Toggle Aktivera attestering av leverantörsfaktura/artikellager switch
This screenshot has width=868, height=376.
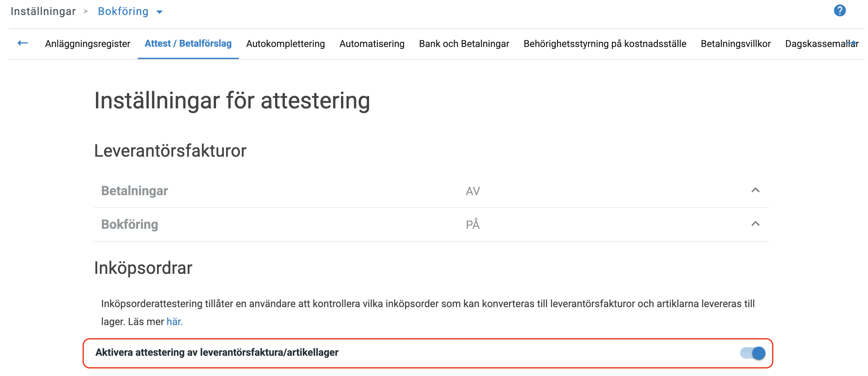(753, 353)
